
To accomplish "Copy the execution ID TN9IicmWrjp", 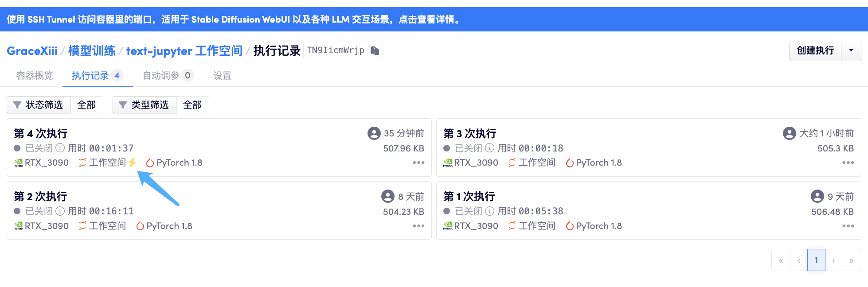I will coord(375,50).
